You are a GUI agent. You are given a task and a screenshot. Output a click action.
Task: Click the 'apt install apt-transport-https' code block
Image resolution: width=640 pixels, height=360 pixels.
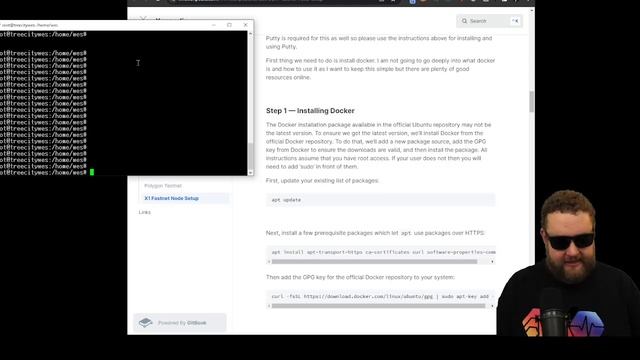380,252
